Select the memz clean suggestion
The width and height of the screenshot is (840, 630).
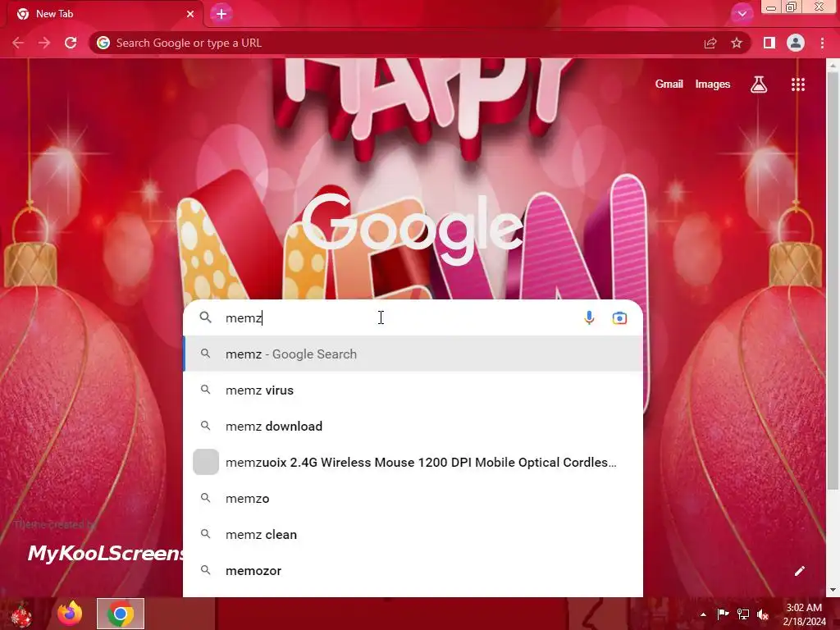click(413, 534)
